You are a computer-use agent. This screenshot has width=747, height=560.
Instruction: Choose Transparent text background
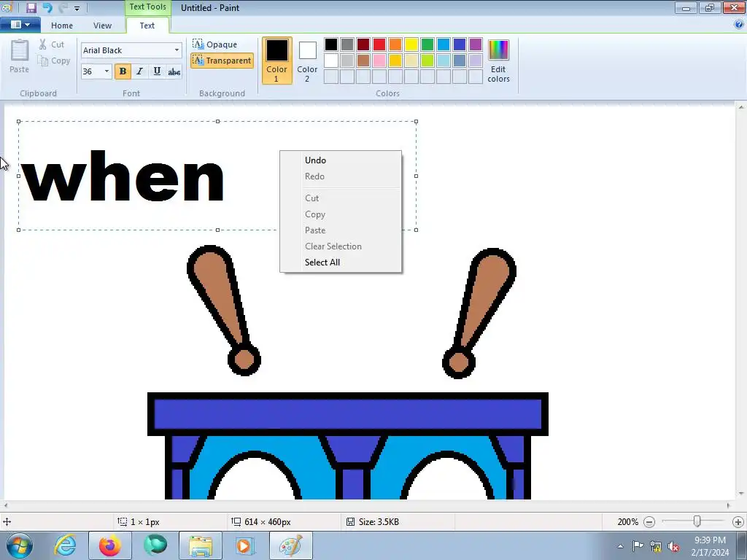(x=222, y=61)
